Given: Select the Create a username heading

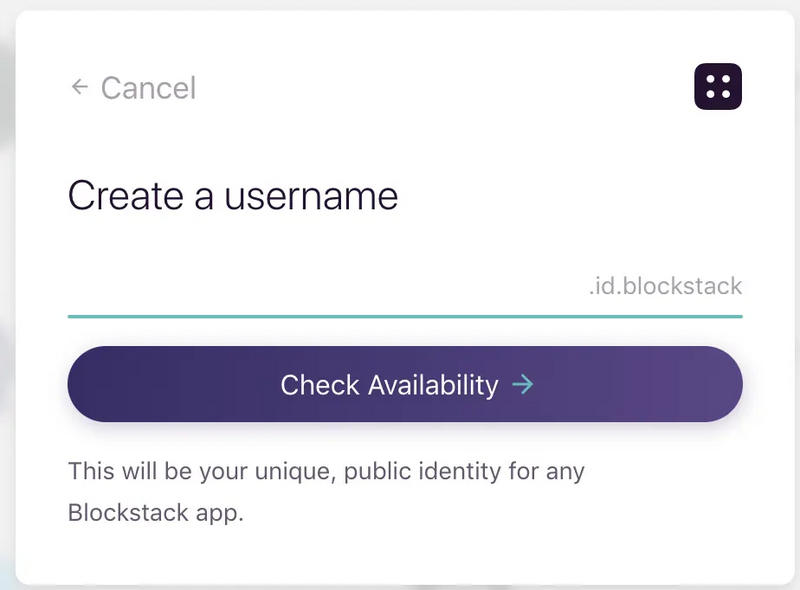Looking at the screenshot, I should click(x=232, y=196).
